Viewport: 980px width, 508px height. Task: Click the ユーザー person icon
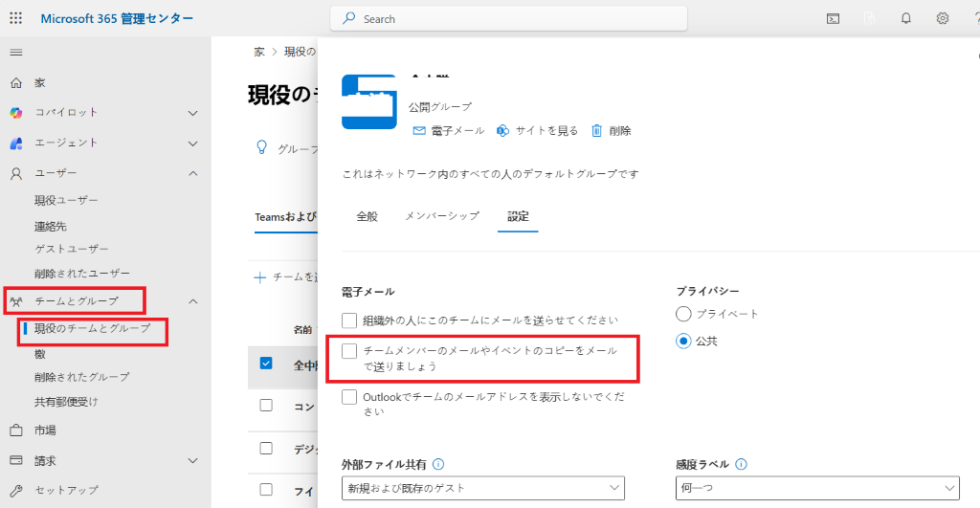coord(16,173)
